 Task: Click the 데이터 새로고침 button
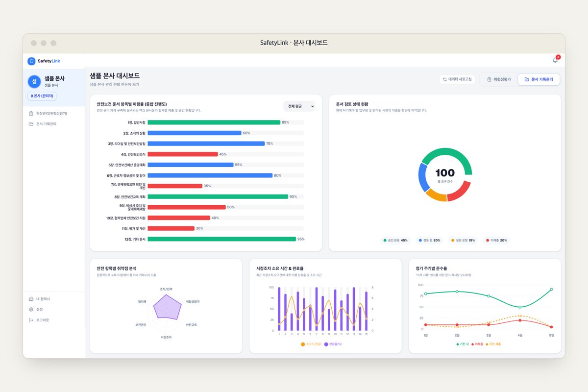point(457,79)
